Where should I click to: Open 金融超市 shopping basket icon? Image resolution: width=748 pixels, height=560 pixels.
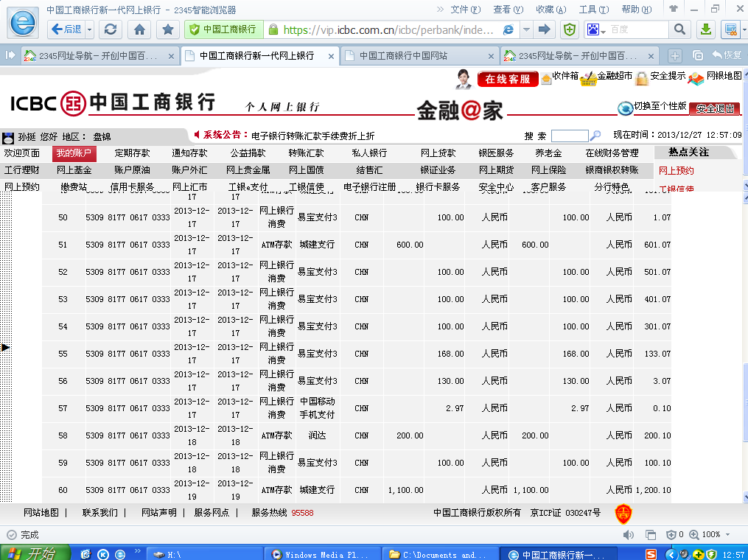(588, 78)
